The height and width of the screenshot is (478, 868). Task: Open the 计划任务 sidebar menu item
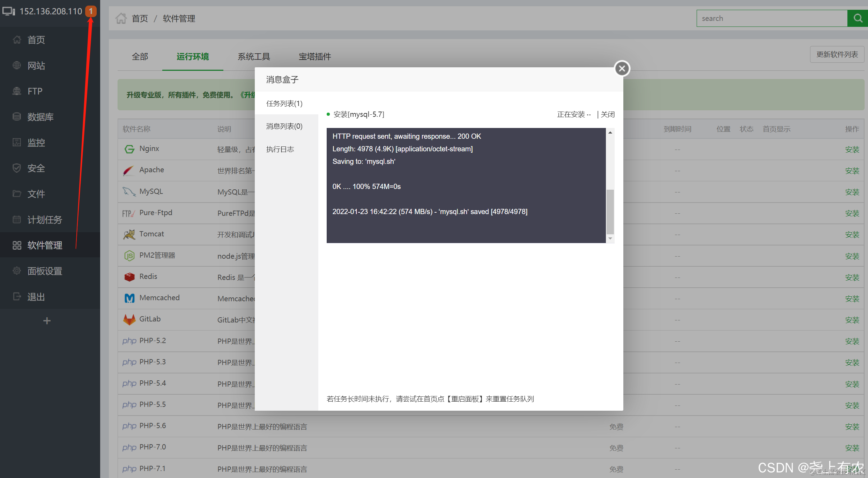[x=44, y=220]
